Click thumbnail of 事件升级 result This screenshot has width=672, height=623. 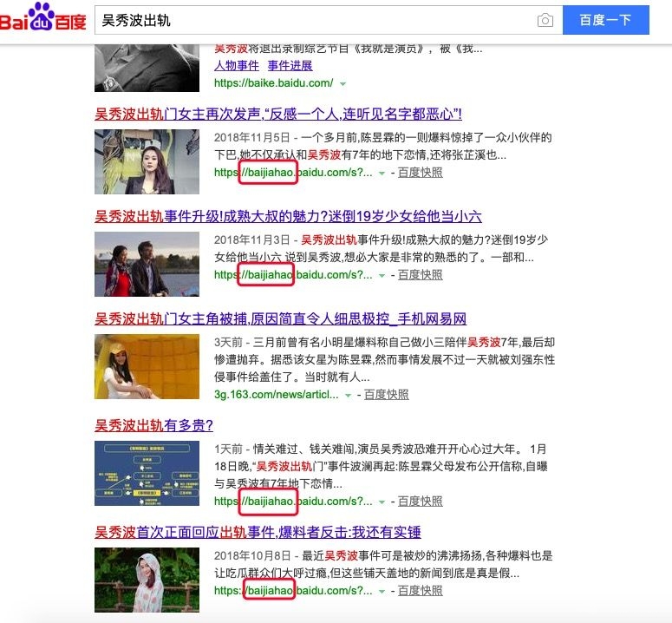(x=147, y=264)
